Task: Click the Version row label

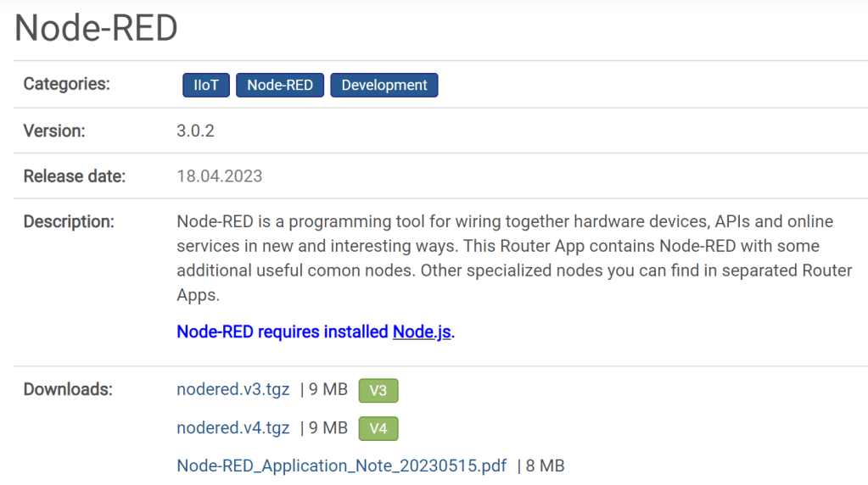Action: tap(54, 131)
